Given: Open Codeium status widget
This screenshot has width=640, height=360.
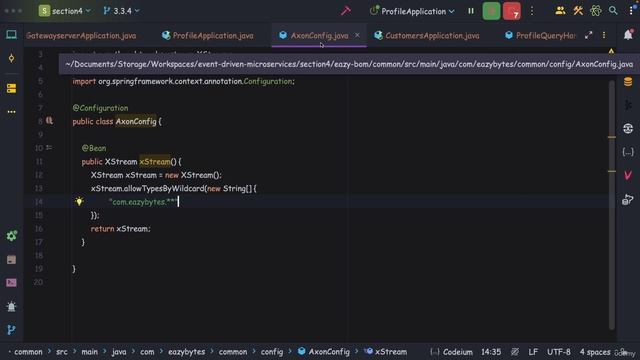Looking at the screenshot, I should coord(452,352).
